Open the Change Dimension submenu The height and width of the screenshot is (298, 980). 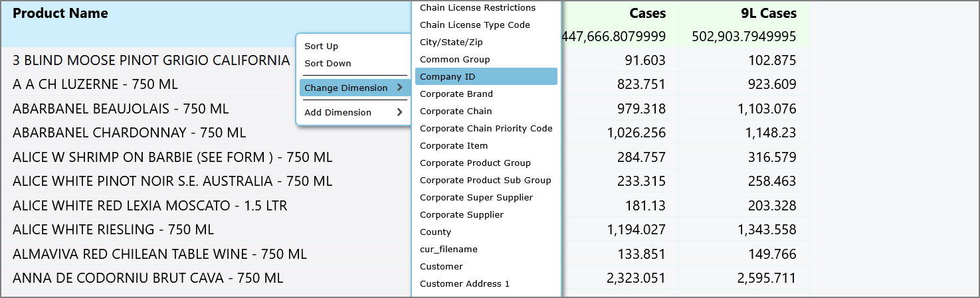(353, 88)
